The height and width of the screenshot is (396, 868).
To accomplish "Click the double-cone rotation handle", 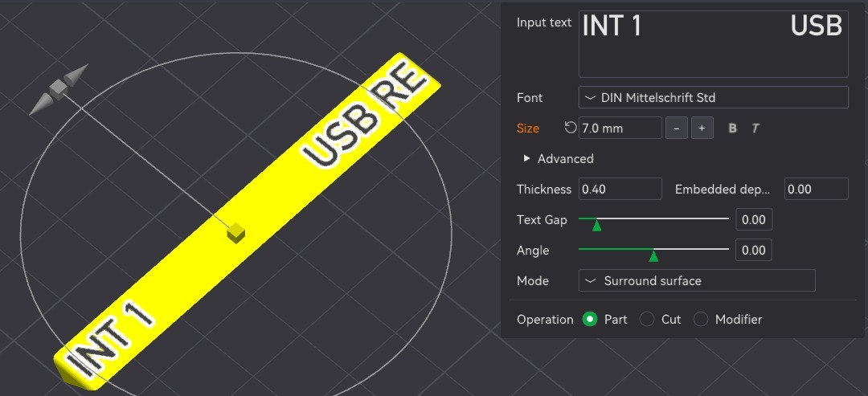I will pos(58,88).
